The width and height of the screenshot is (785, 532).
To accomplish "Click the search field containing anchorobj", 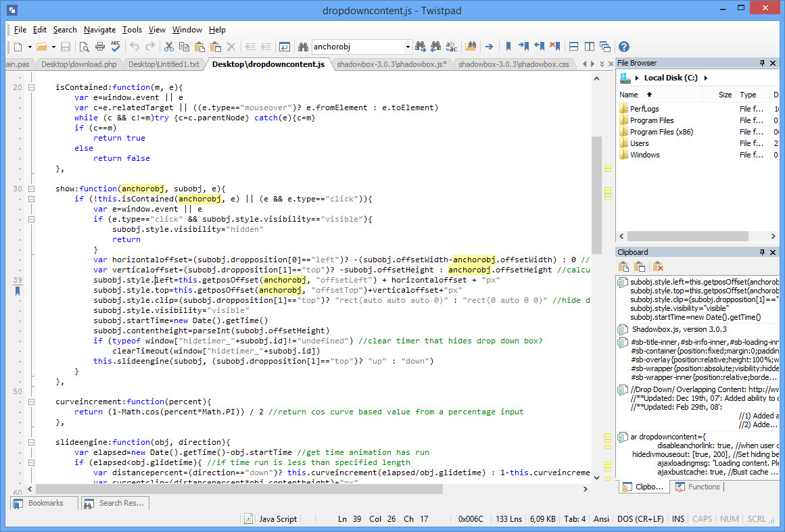I will (358, 47).
